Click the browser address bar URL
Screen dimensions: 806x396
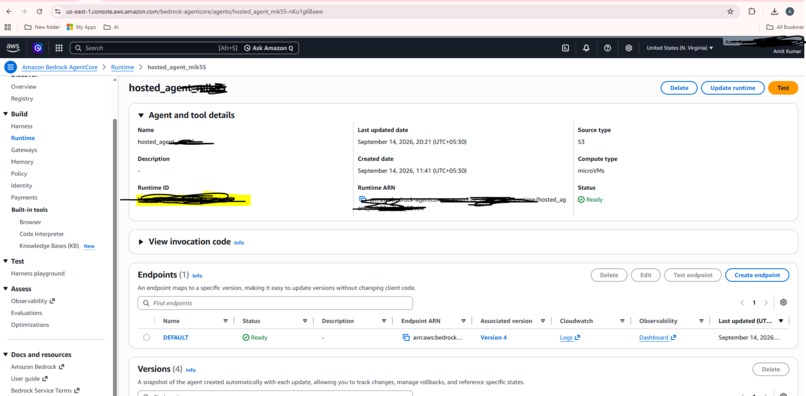pos(194,11)
